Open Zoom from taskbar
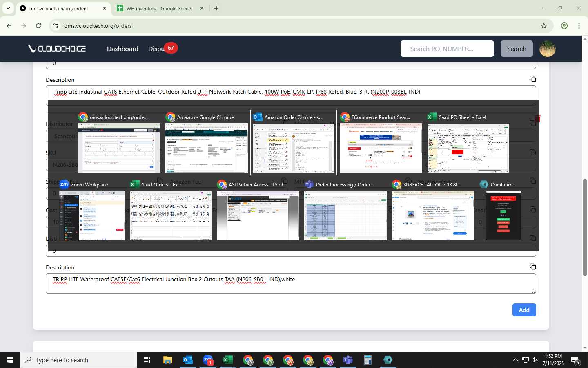 click(x=208, y=360)
